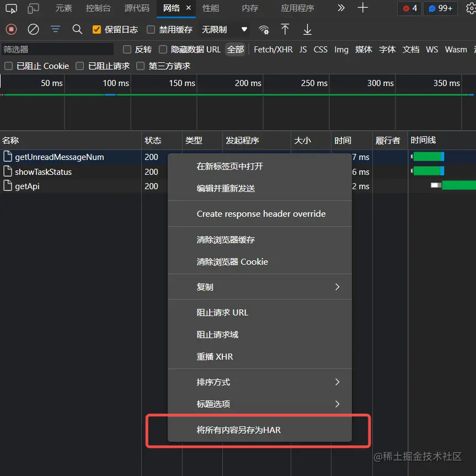Image resolution: width=476 pixels, height=476 pixels.
Task: Import HAR file with upload arrow
Action: coord(285,29)
